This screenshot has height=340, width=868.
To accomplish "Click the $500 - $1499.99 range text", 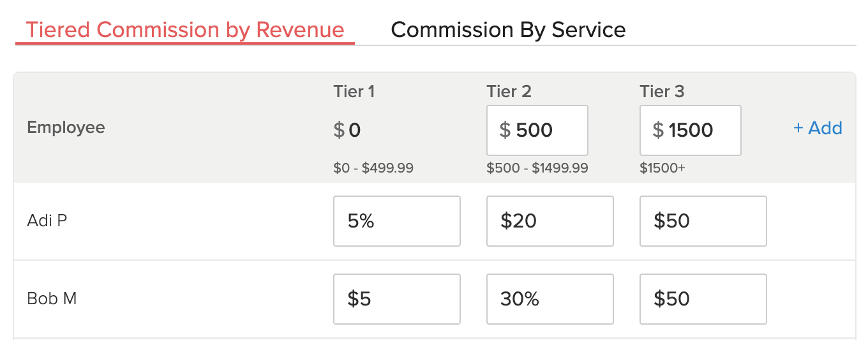I will click(537, 168).
